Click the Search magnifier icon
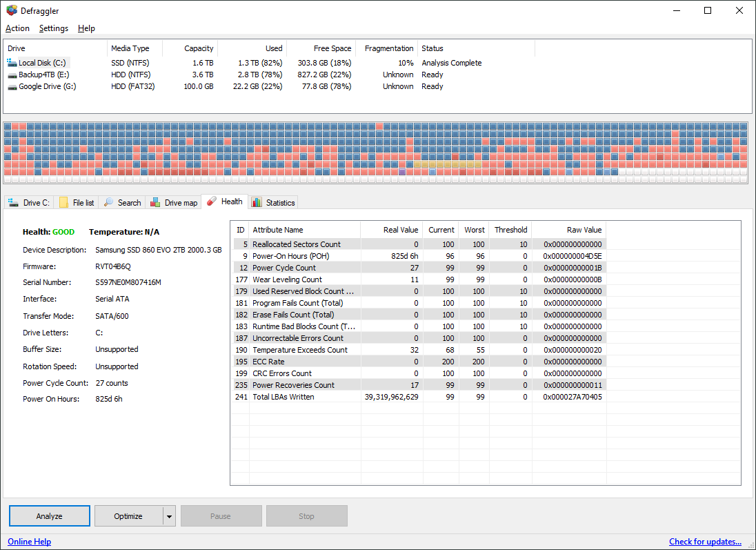The height and width of the screenshot is (550, 756). click(x=108, y=202)
